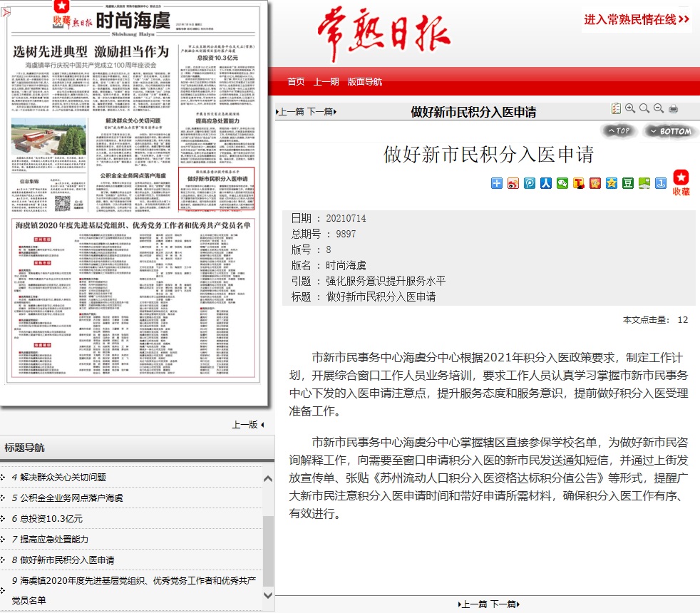Share the article to Douban

click(628, 183)
